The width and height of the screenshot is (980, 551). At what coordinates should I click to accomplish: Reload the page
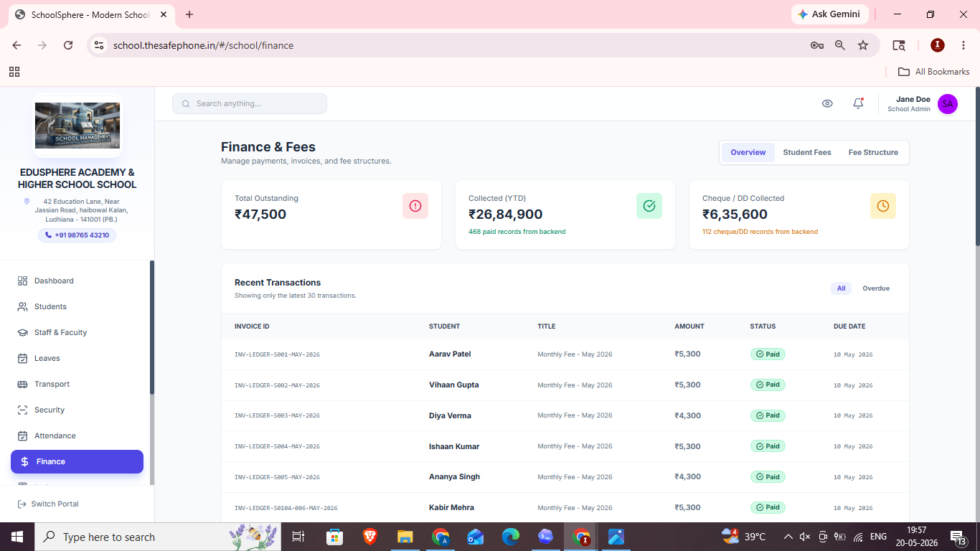click(x=68, y=45)
